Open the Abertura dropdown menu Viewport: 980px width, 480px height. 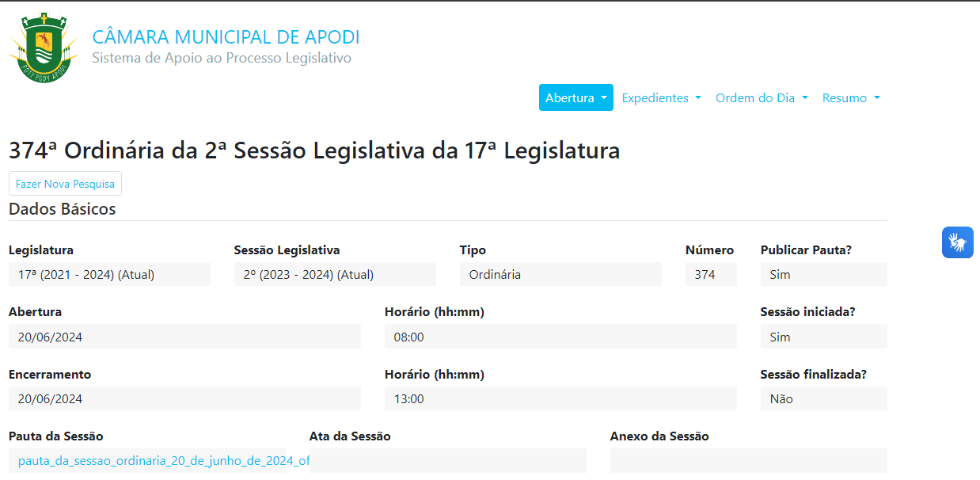pos(575,97)
